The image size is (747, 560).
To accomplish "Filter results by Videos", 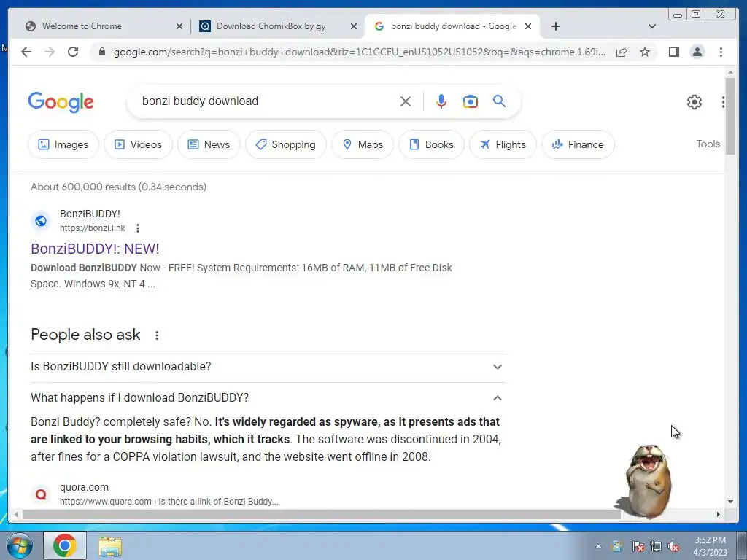I will [x=138, y=144].
